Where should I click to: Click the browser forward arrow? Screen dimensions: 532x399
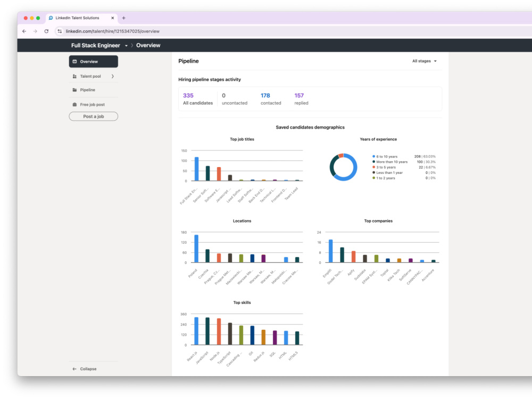click(x=35, y=31)
